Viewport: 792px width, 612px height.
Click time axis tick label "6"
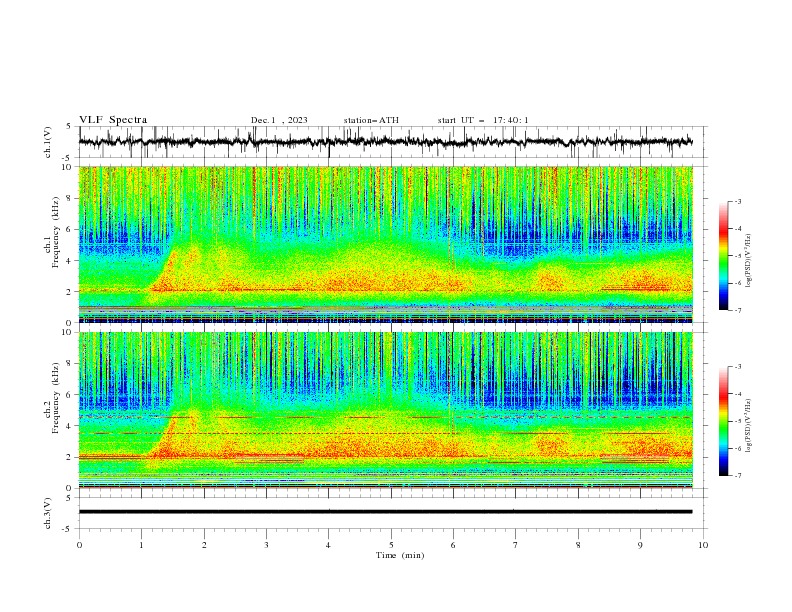453,545
